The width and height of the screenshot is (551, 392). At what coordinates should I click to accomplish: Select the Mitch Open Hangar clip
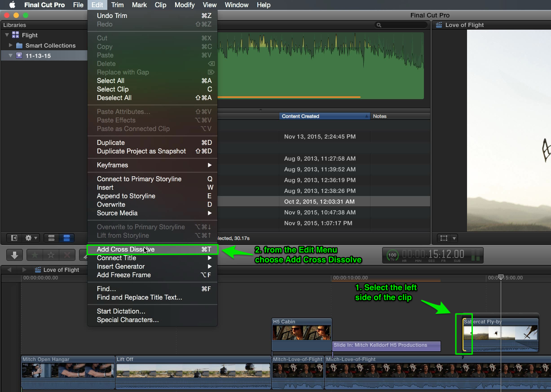[68, 372]
